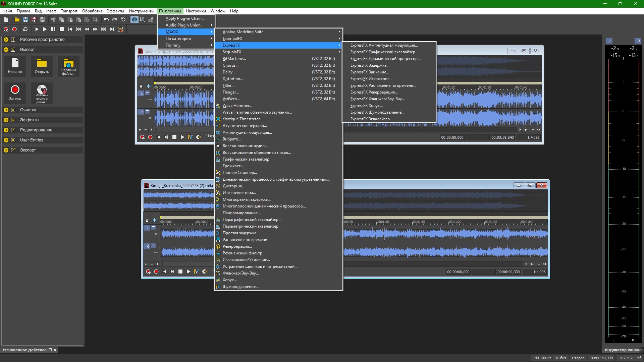This screenshot has width=644, height=362.
Task: Expand the Экспорт panel section
Action: coord(6,150)
